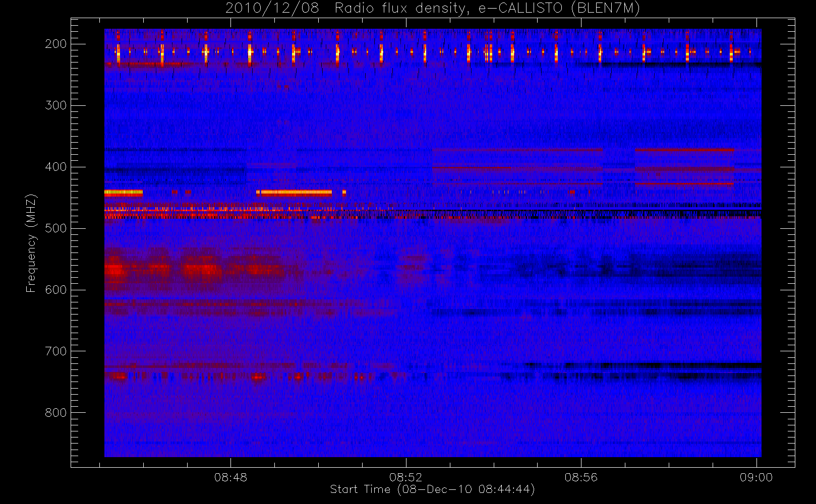Click the 300 frequency tick label
The height and width of the screenshot is (504, 816).
[x=56, y=105]
